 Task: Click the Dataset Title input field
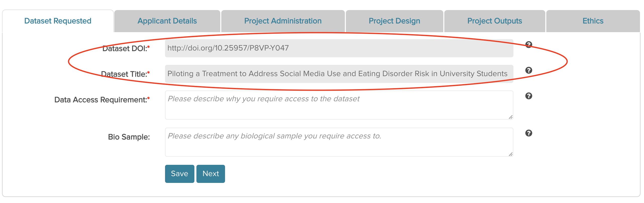click(339, 74)
